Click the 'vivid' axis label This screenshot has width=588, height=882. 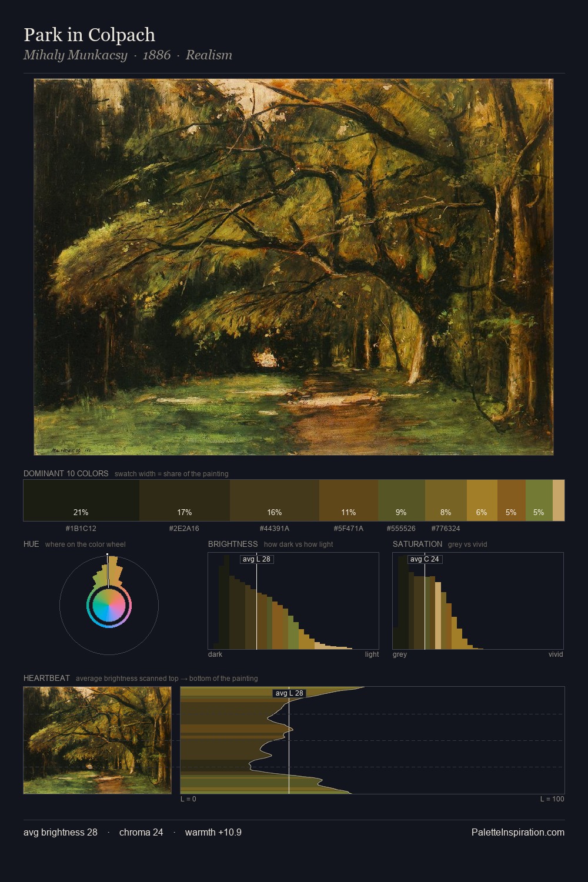click(x=556, y=654)
